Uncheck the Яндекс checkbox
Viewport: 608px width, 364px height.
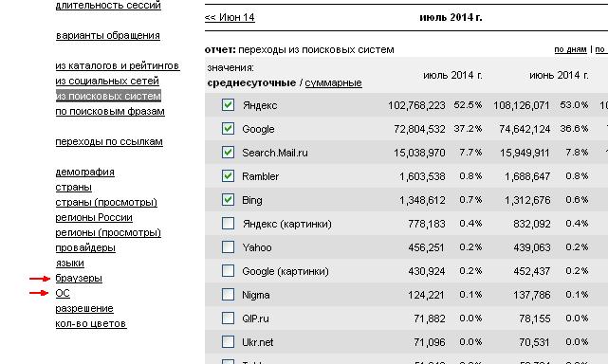pos(228,104)
